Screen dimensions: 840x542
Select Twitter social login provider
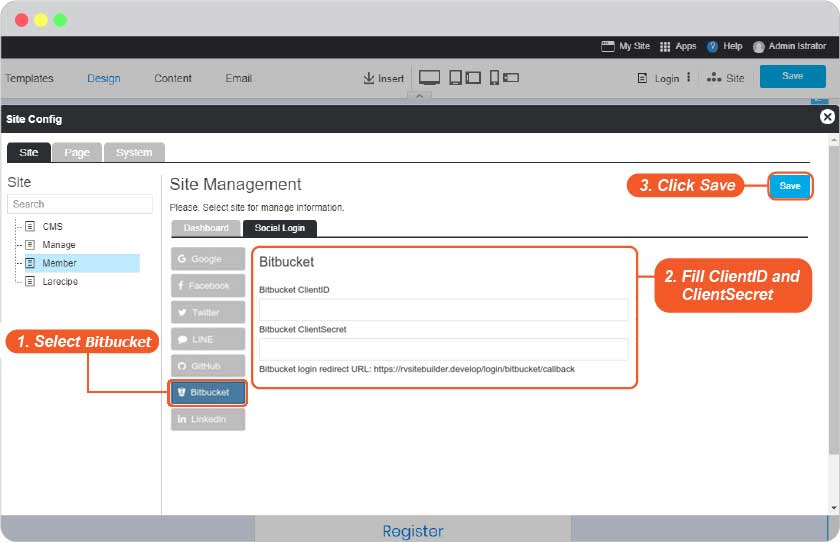coord(208,312)
